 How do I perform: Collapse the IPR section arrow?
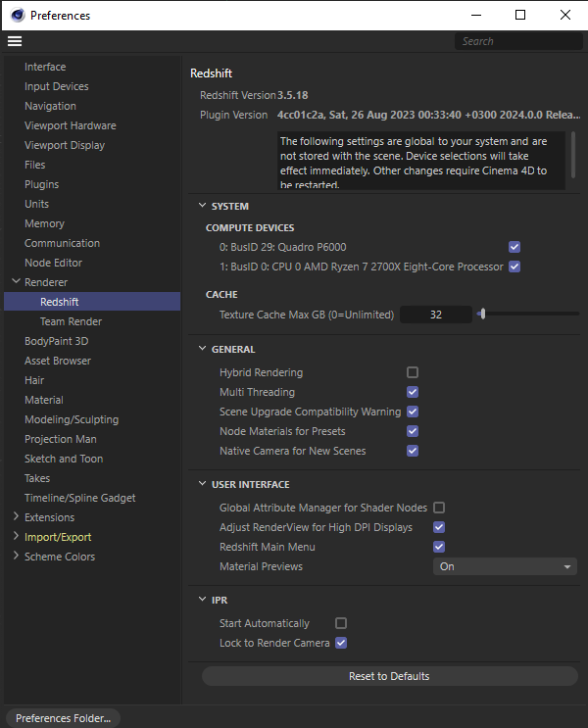[x=203, y=600]
